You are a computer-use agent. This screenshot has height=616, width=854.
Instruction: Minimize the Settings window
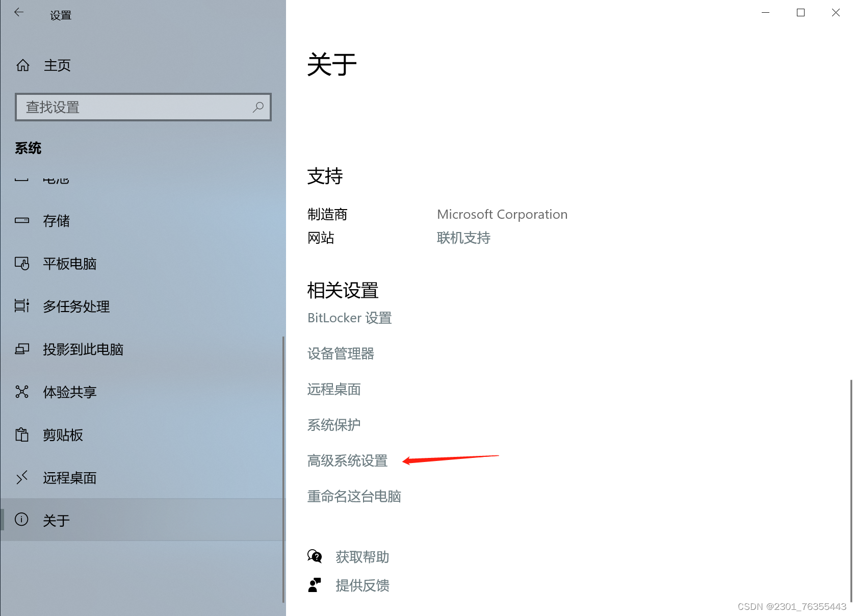(765, 12)
